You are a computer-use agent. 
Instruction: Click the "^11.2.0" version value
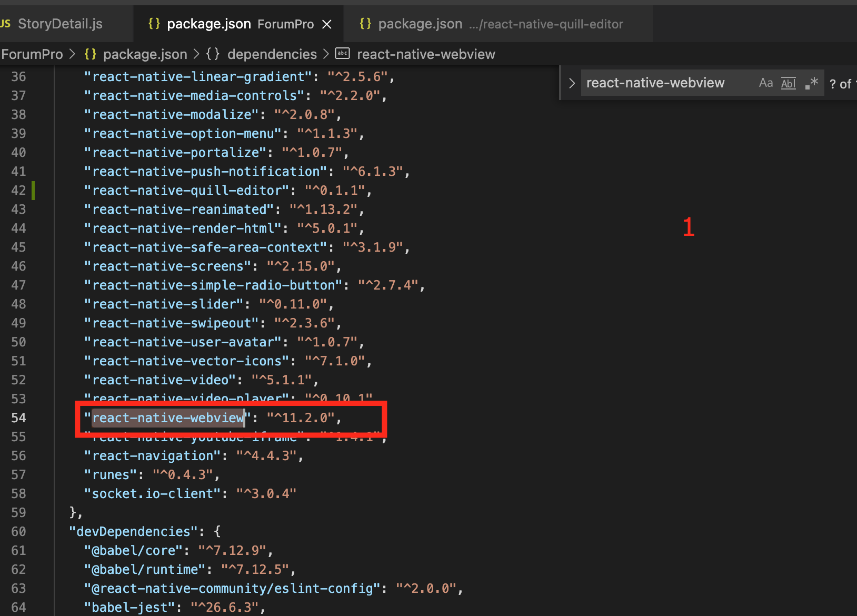click(x=301, y=418)
